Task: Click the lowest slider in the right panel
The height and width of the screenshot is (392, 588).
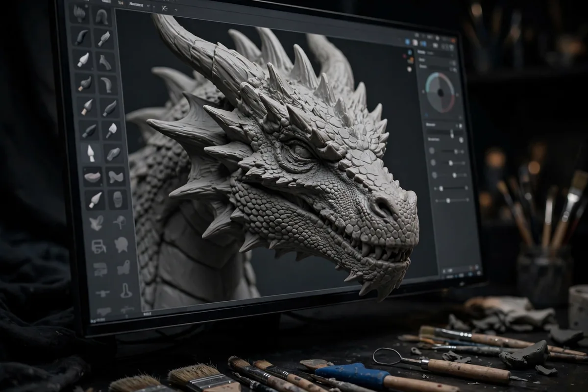Action: coord(451,199)
